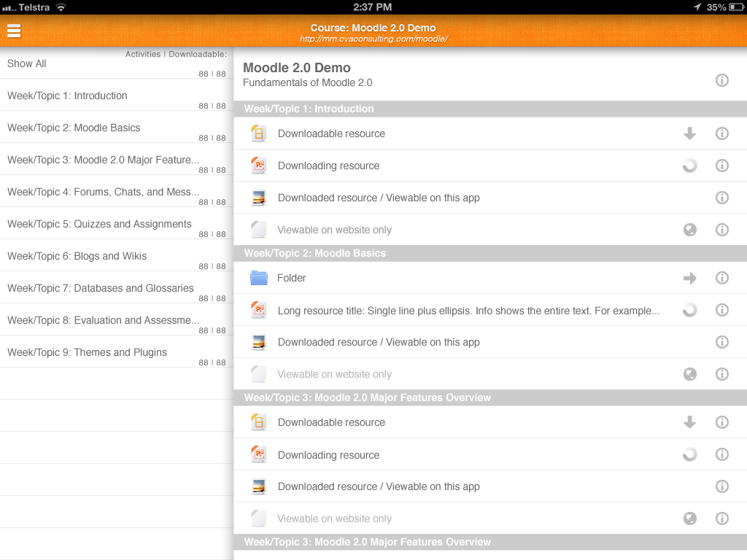Tap the file icon of the Topic 1 Downloadable resource
The height and width of the screenshot is (560, 747).
pyautogui.click(x=259, y=133)
